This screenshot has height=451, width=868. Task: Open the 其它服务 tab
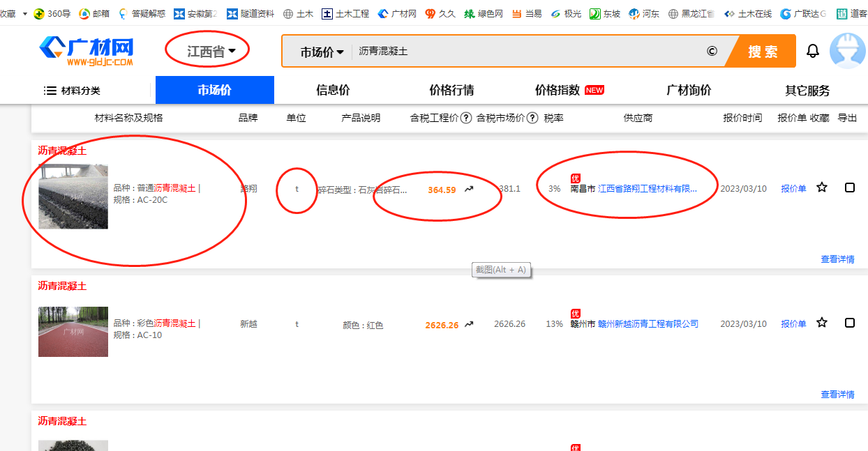coord(807,91)
